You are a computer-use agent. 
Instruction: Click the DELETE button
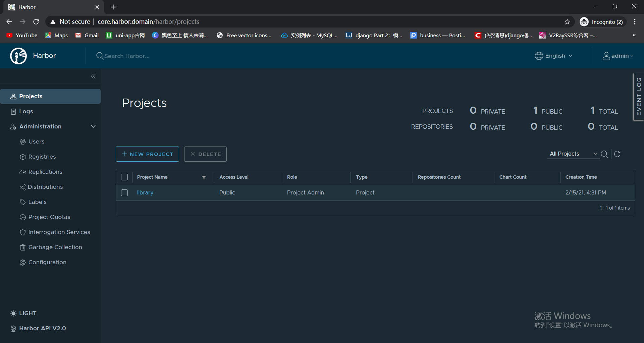[x=205, y=154]
